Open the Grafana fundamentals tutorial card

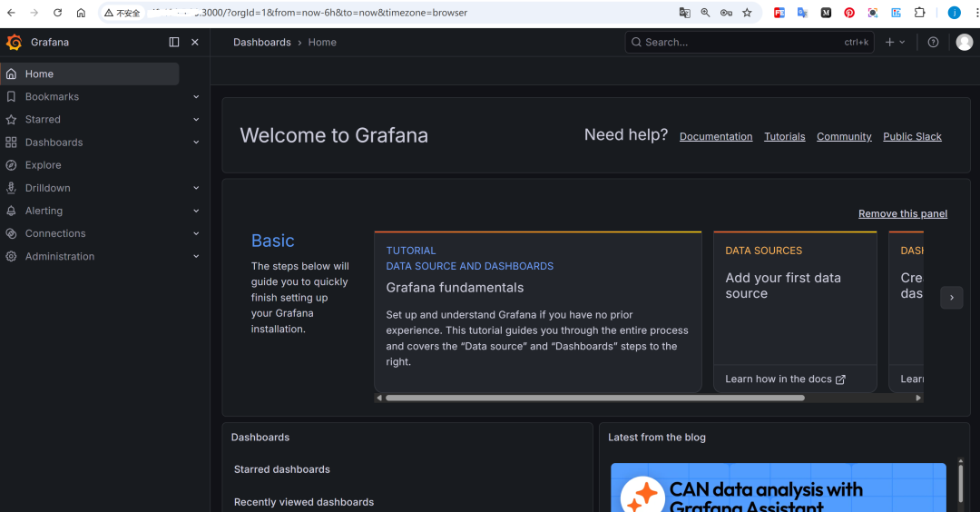(538, 312)
